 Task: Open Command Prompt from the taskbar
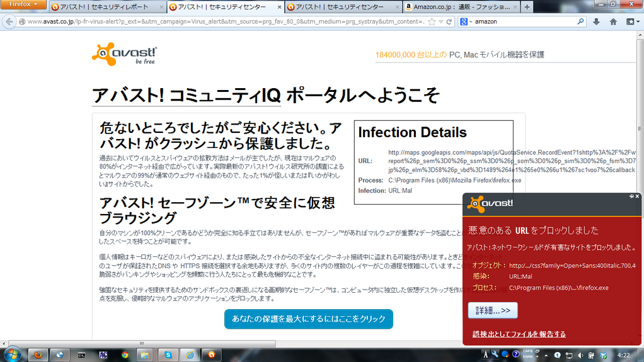tap(81, 355)
